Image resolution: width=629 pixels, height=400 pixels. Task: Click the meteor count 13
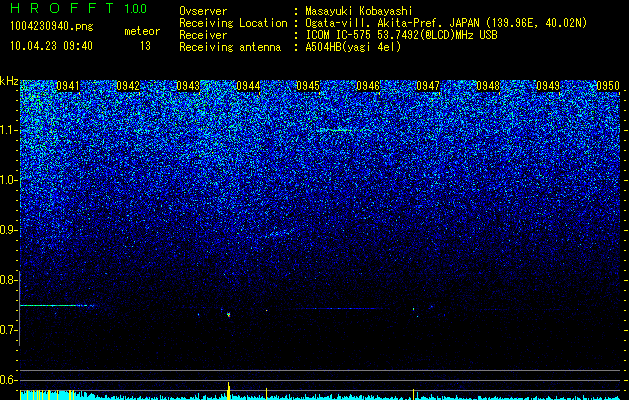pyautogui.click(x=145, y=46)
